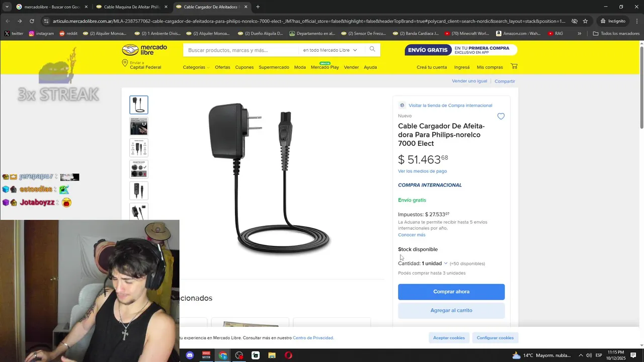Click the search magnifier icon
Viewport: 644px width, 362px height.
click(x=372, y=49)
